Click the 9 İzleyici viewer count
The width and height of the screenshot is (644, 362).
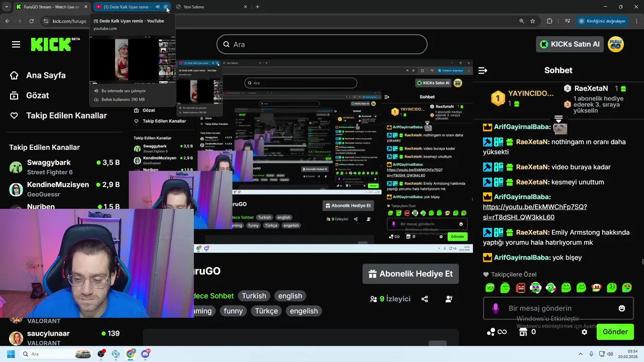pos(390,299)
